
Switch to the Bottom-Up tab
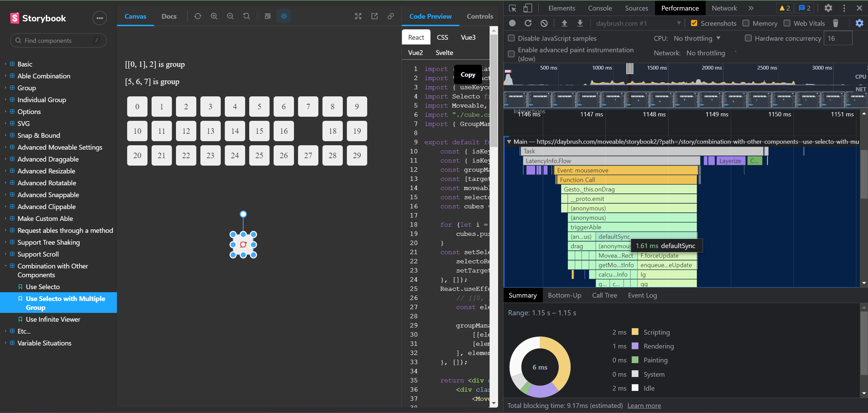(x=565, y=295)
